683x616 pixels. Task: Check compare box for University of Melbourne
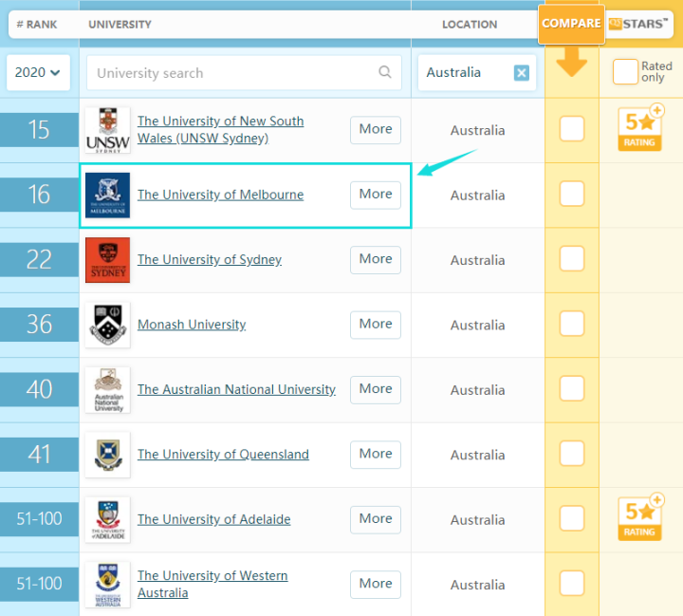coord(571,194)
